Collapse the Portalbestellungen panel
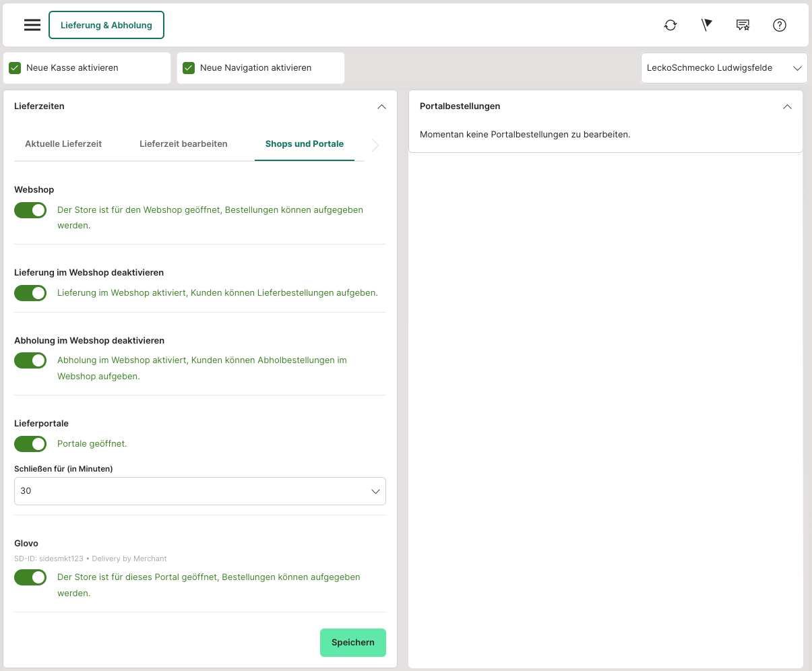The height and width of the screenshot is (671, 812). click(x=787, y=106)
